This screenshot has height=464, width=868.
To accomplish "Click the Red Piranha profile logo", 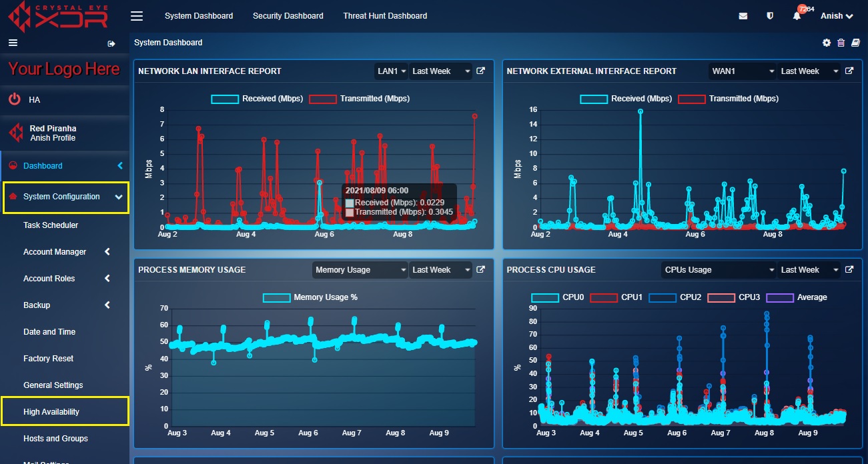I will point(16,133).
